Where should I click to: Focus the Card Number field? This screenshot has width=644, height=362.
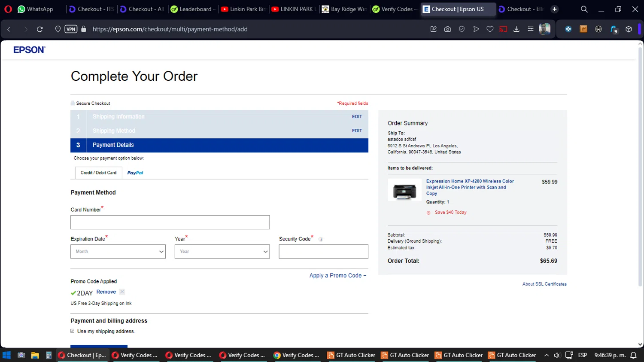click(170, 222)
